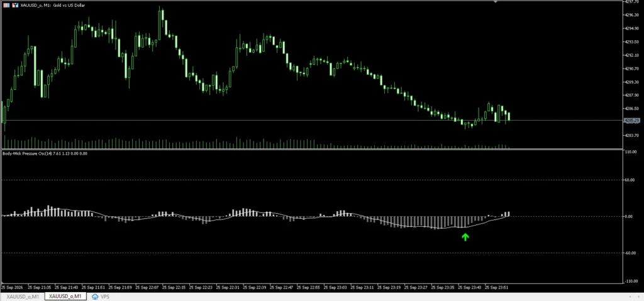The height and width of the screenshot is (301, 644).
Task: Click the trade panel grid icon in chart header
Action: (x=6, y=5)
